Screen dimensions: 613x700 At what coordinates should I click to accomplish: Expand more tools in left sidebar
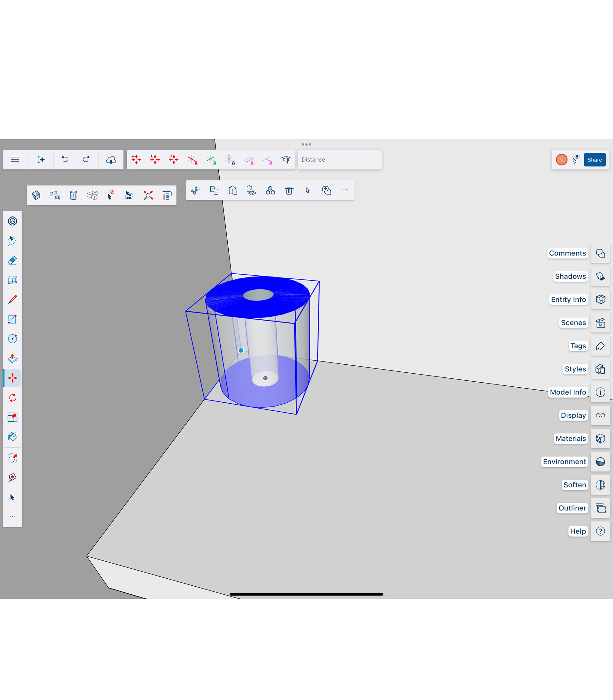pyautogui.click(x=12, y=517)
